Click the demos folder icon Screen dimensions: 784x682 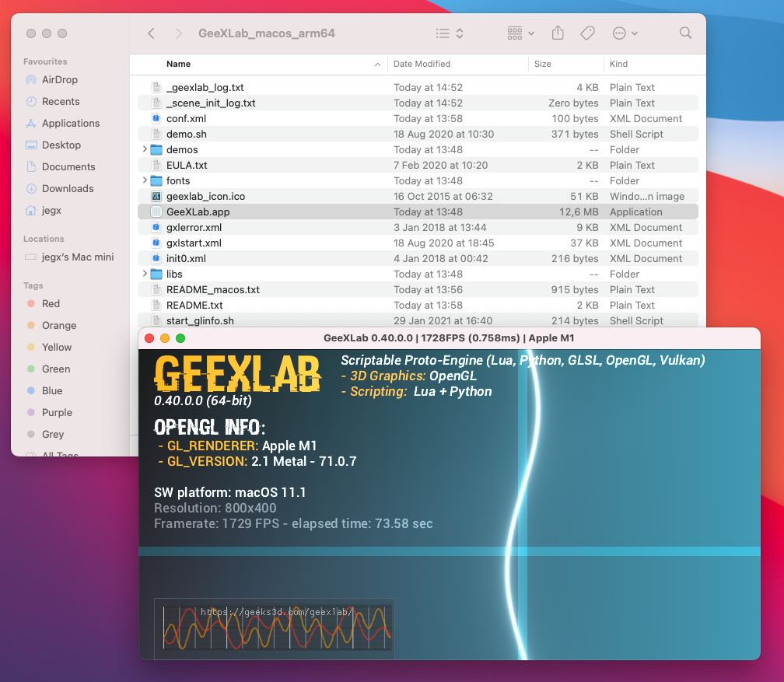[x=156, y=149]
